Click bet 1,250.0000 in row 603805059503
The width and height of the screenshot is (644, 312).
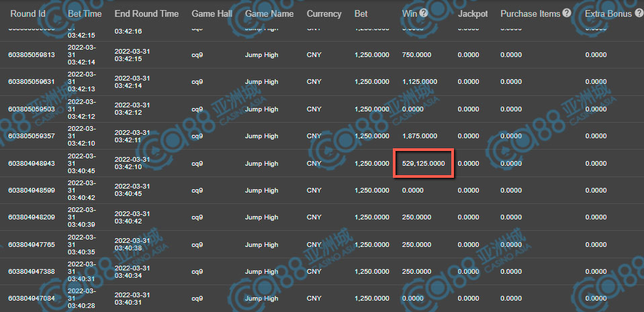tap(372, 109)
